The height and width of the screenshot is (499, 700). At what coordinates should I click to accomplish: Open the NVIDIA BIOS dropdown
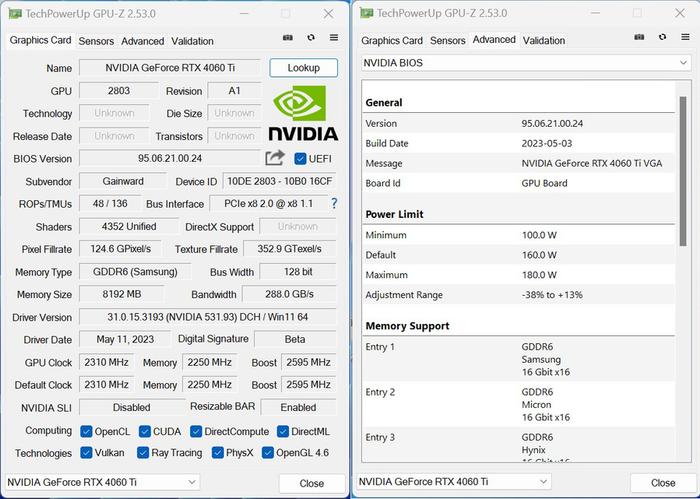point(526,63)
